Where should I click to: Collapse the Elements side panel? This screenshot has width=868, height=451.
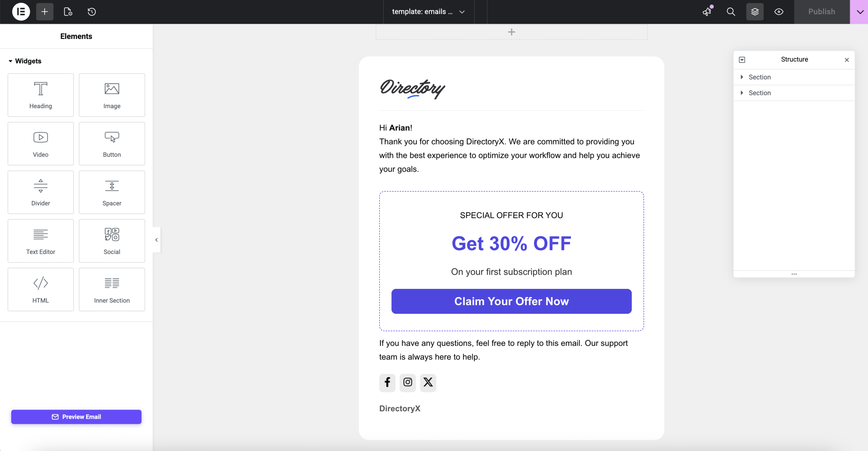[x=156, y=240]
